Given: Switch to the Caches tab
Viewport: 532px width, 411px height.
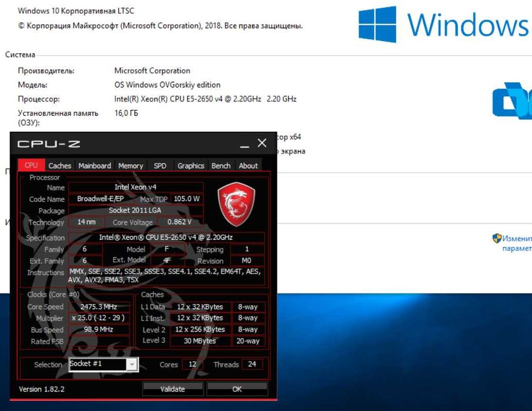Looking at the screenshot, I should (x=60, y=166).
